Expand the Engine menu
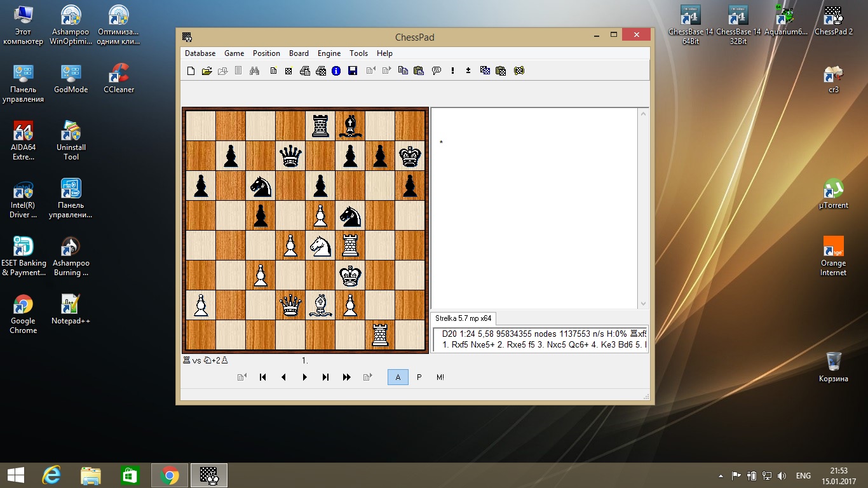 [329, 53]
